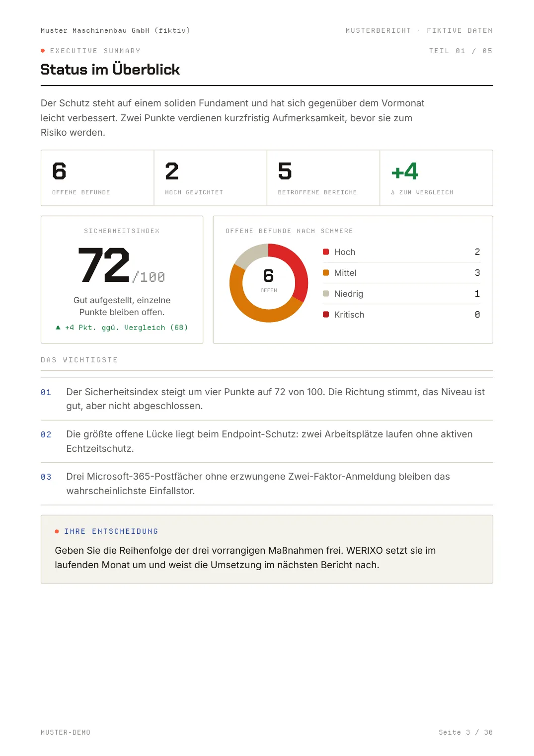
Task: Click the green upward triangle trend icon
Action: (58, 328)
